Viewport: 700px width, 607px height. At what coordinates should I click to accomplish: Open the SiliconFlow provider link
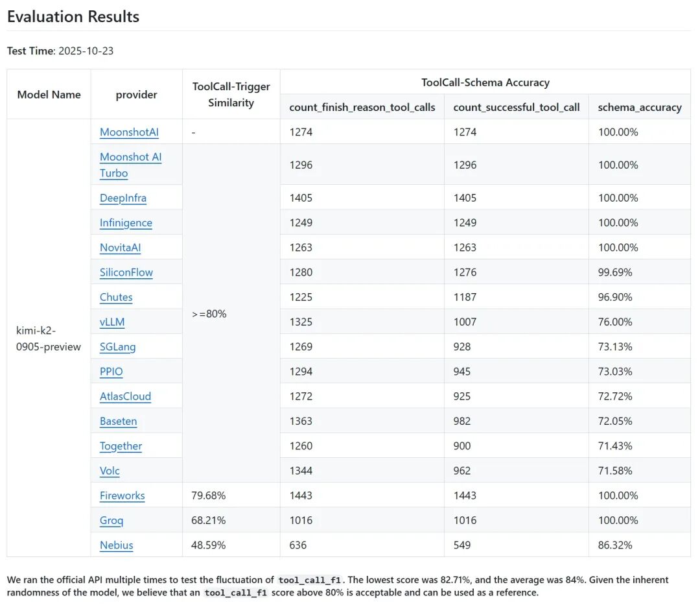point(126,272)
